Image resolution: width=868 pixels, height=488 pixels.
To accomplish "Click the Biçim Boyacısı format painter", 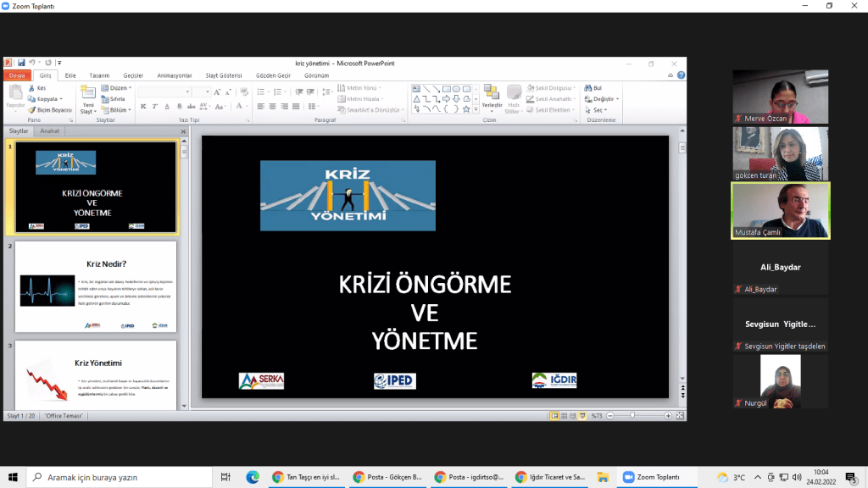I will coord(50,110).
